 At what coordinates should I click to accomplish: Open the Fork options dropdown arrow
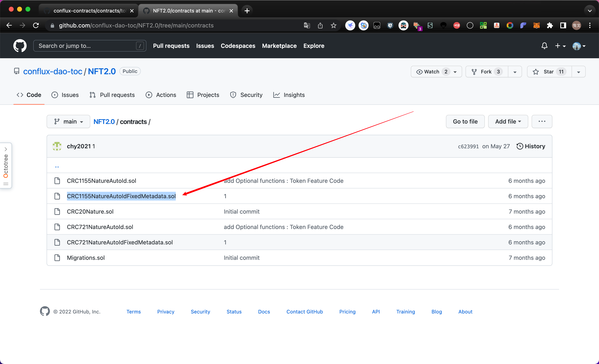(x=515, y=72)
